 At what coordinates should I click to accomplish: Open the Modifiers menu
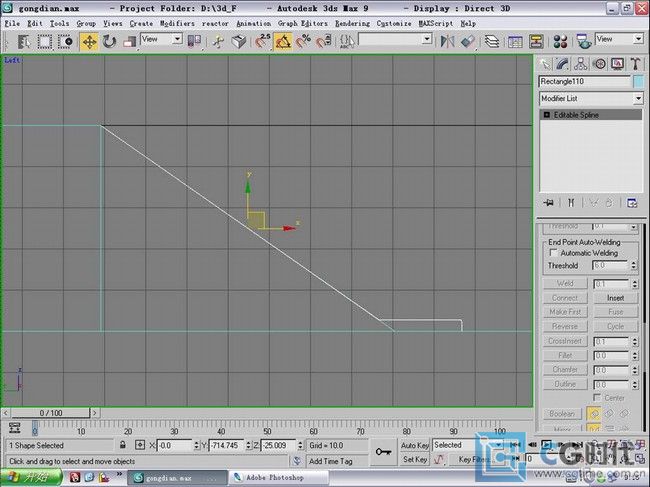tap(177, 24)
